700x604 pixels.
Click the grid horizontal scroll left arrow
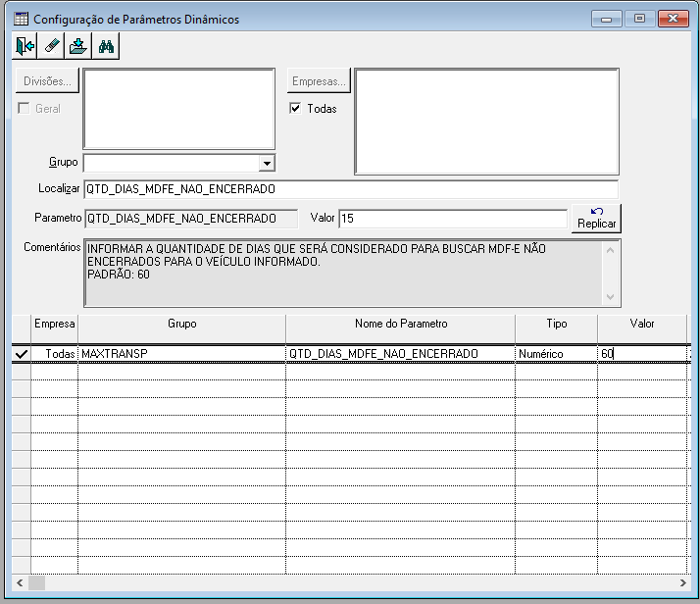point(20,582)
